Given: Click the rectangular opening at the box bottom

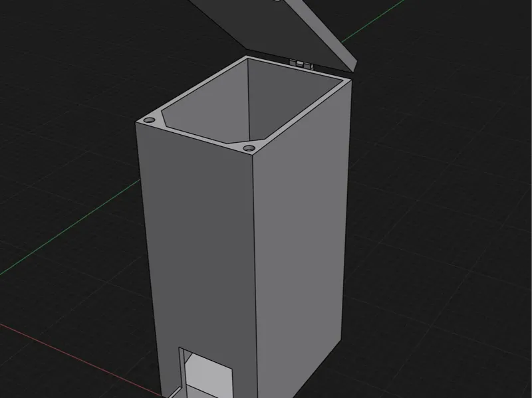Looking at the screenshot, I should [x=206, y=373].
